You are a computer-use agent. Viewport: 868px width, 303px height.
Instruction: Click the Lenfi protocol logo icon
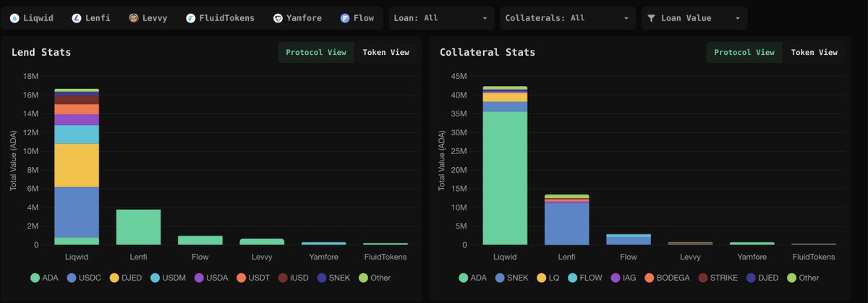tap(77, 18)
